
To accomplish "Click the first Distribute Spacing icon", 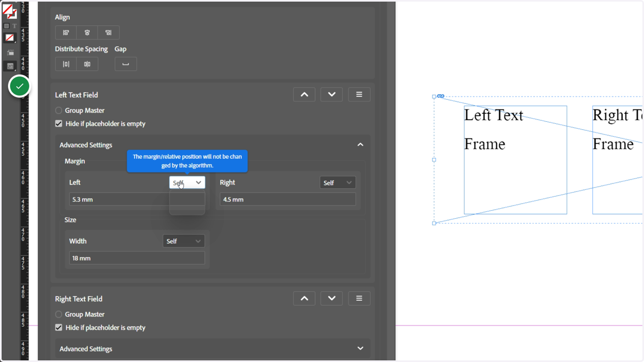I will pos(66,64).
